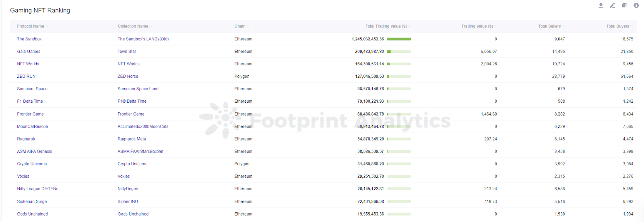
Task: Select Trading Value cell 1,464.69
Action: [489, 114]
